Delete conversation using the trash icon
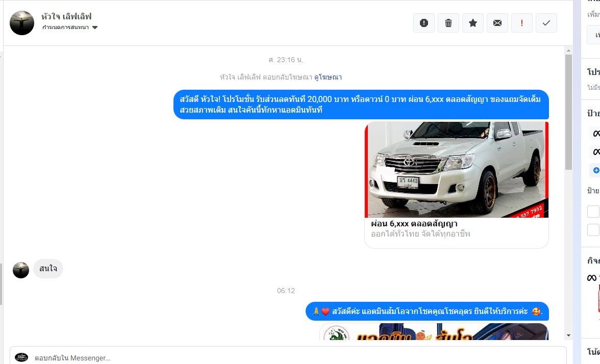600x364 pixels. pos(448,23)
